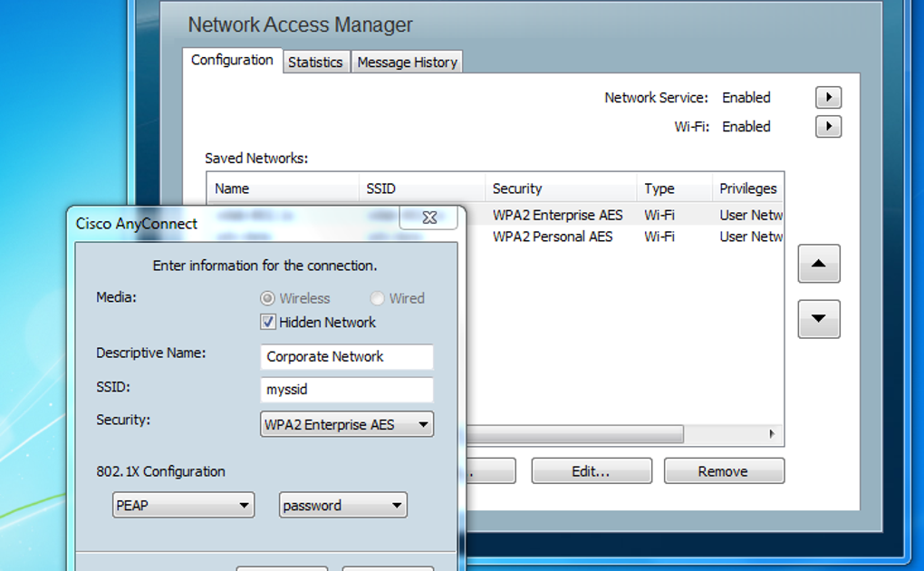This screenshot has width=924, height=571.
Task: Close the Cisco AnyConnect dialog
Action: click(x=429, y=218)
